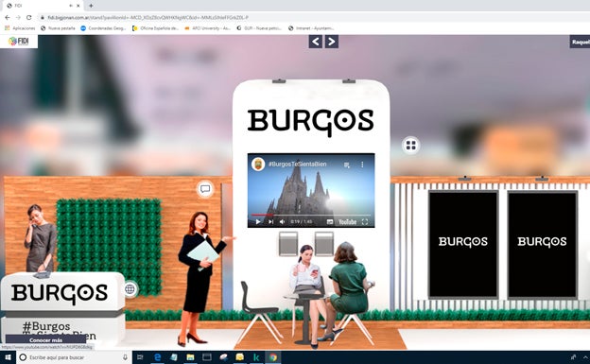Go forward in the browser
The width and height of the screenshot is (590, 364).
pos(18,17)
